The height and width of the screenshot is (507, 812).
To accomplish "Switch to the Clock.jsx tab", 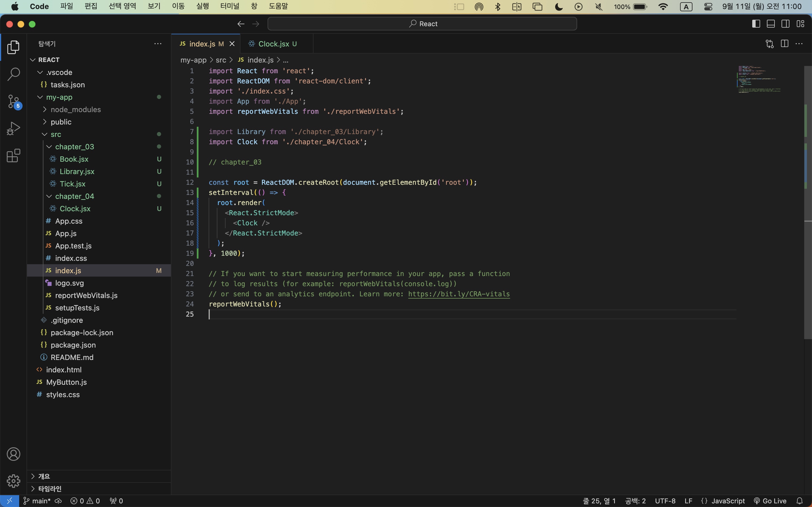I will (x=274, y=44).
